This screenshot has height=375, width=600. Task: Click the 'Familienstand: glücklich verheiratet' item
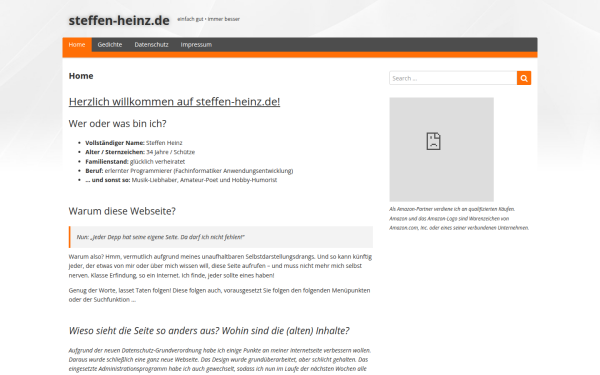(135, 161)
